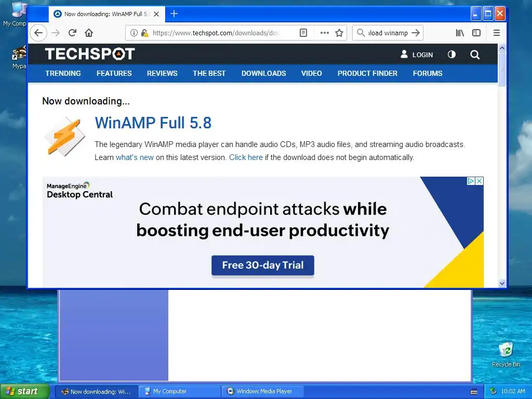Open a new tab with plus button
The width and height of the screenshot is (532, 399).
(174, 14)
